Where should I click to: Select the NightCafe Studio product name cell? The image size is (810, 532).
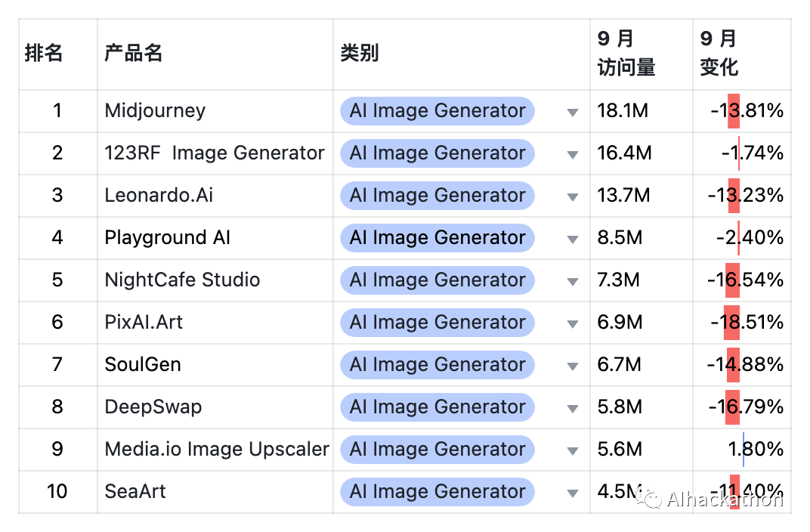point(215,280)
